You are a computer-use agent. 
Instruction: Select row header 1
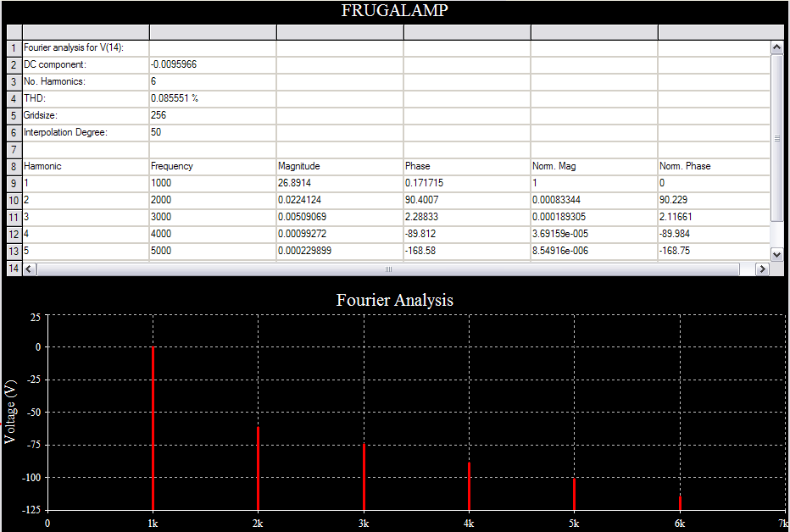pos(14,48)
